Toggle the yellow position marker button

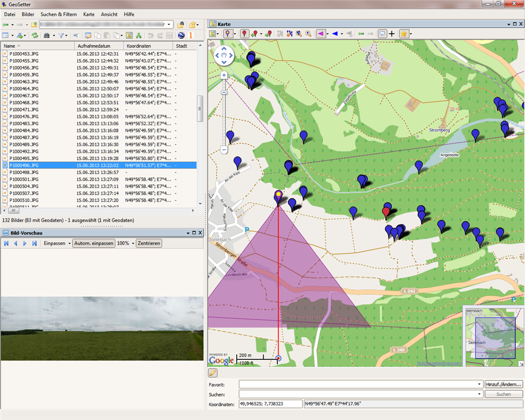pos(228,34)
